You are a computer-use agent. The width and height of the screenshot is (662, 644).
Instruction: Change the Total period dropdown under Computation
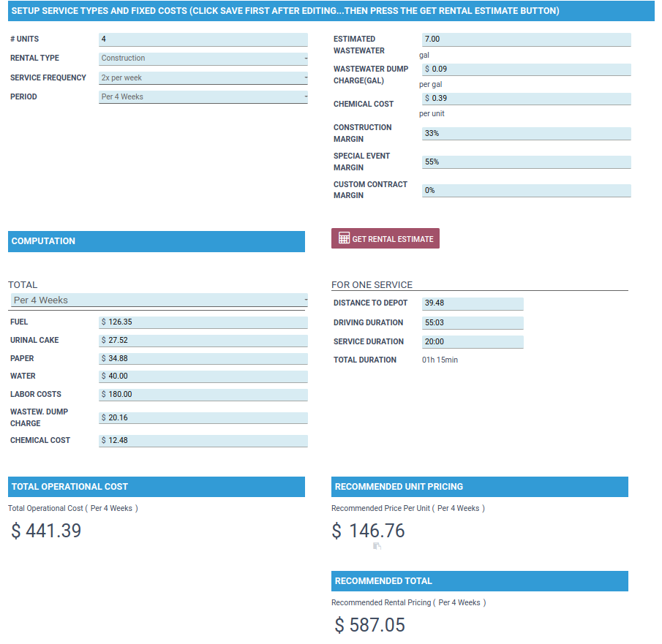159,300
